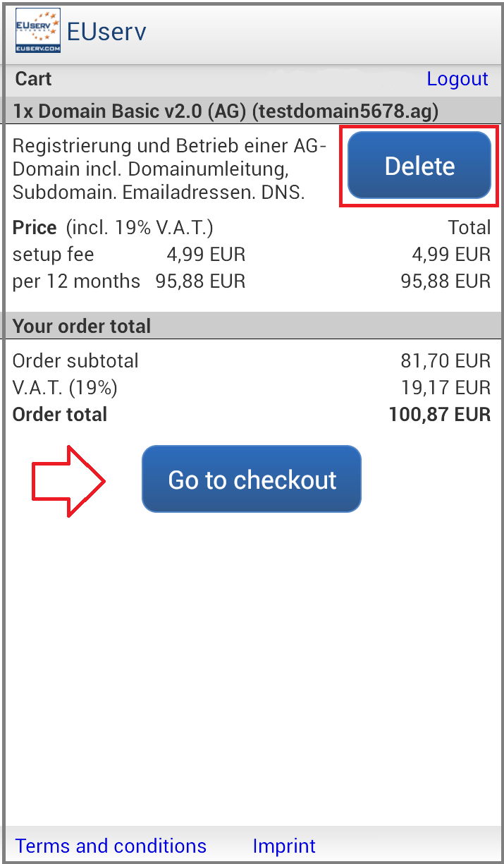
Task: Log out via the Logout link
Action: [x=457, y=78]
